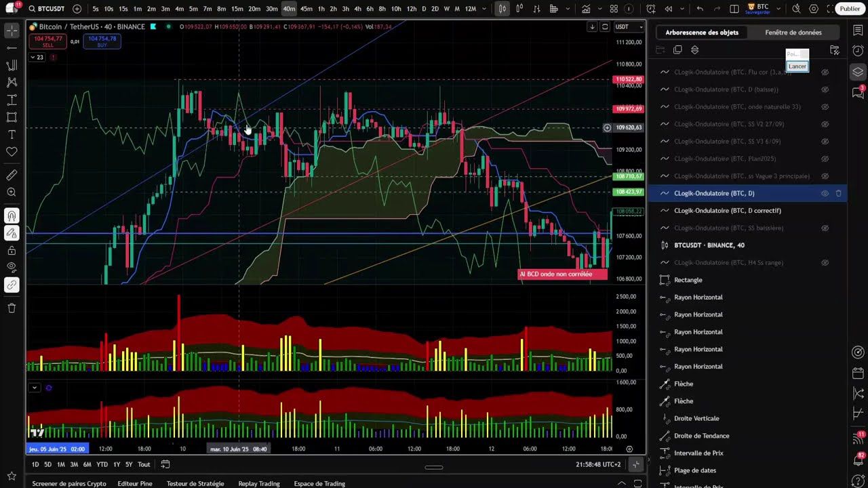Select the YTD date range
The image size is (868, 488).
click(x=102, y=464)
